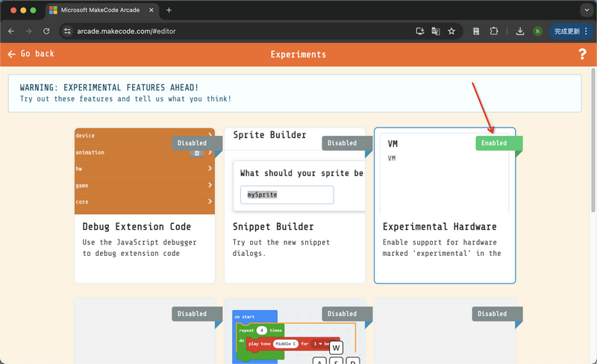
Task: Toggle the Snippet Builder Disabled label
Action: point(343,143)
